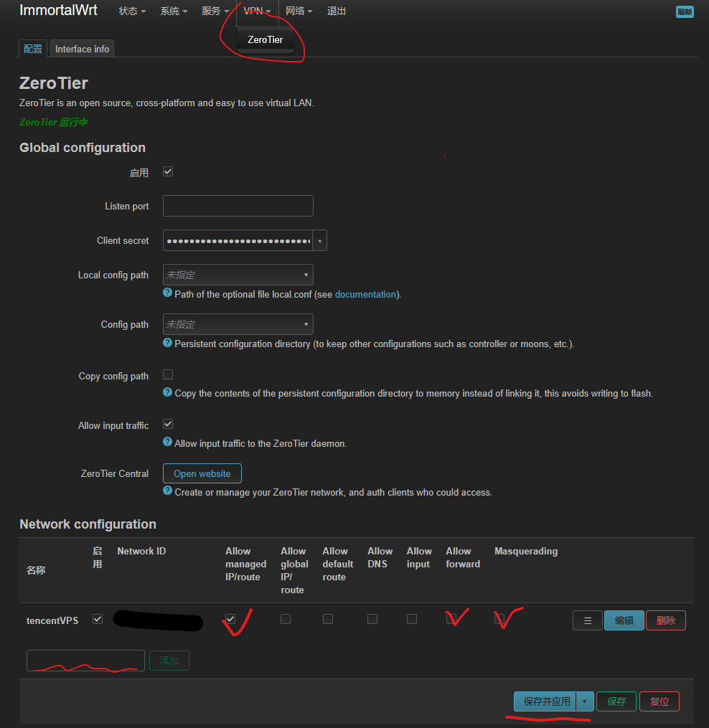Switch to the 配置 tab
The height and width of the screenshot is (728, 709).
point(33,49)
